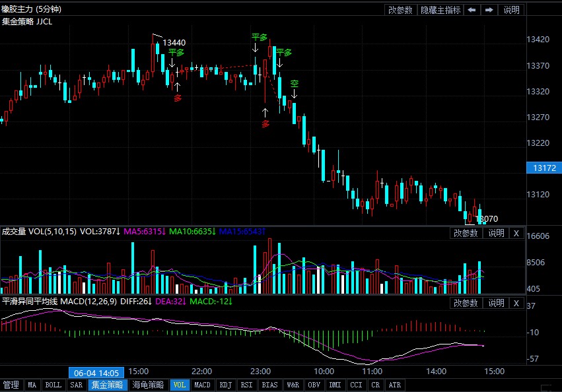Open the 管理 tab at bottom left
The width and height of the screenshot is (562, 392).
(x=11, y=385)
